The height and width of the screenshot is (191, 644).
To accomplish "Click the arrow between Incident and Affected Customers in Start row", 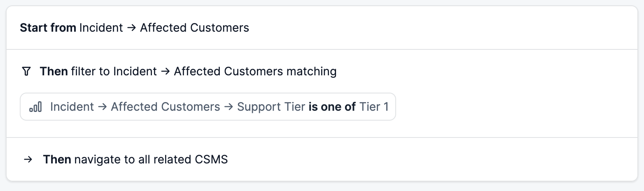I will pyautogui.click(x=132, y=28).
